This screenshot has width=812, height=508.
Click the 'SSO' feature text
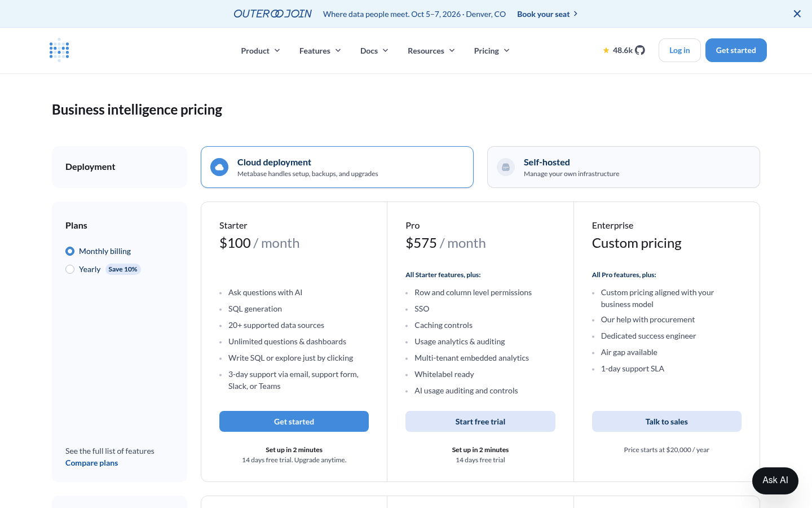tap(422, 309)
